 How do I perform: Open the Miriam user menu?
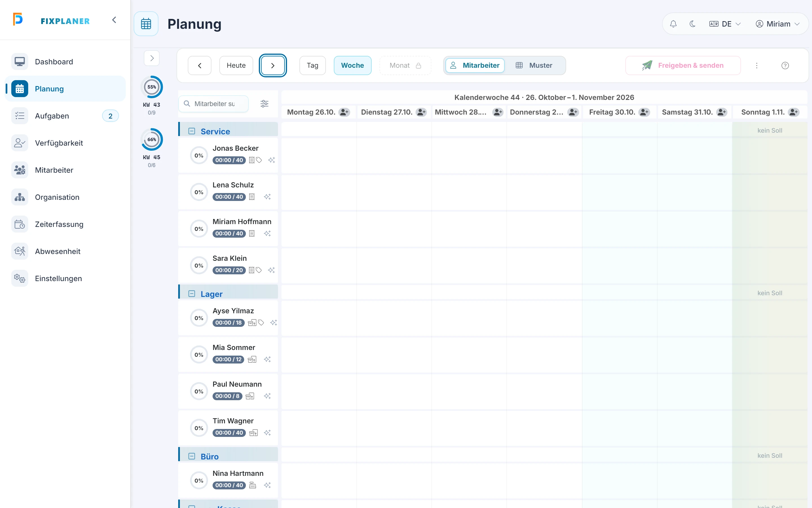pyautogui.click(x=777, y=24)
